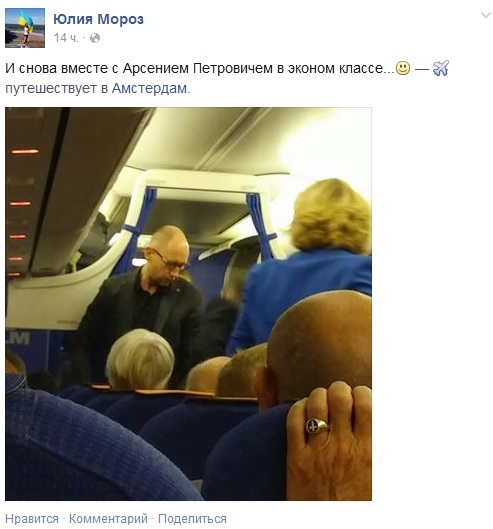Viewport: 493px width, 529px height.
Task: Click the Юлия Мороз author name
Action: point(98,19)
